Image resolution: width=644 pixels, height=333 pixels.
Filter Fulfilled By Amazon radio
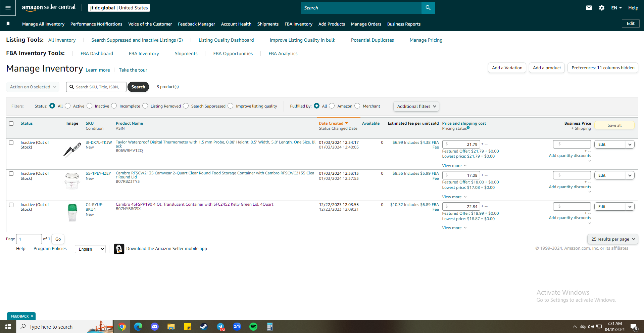tap(332, 106)
